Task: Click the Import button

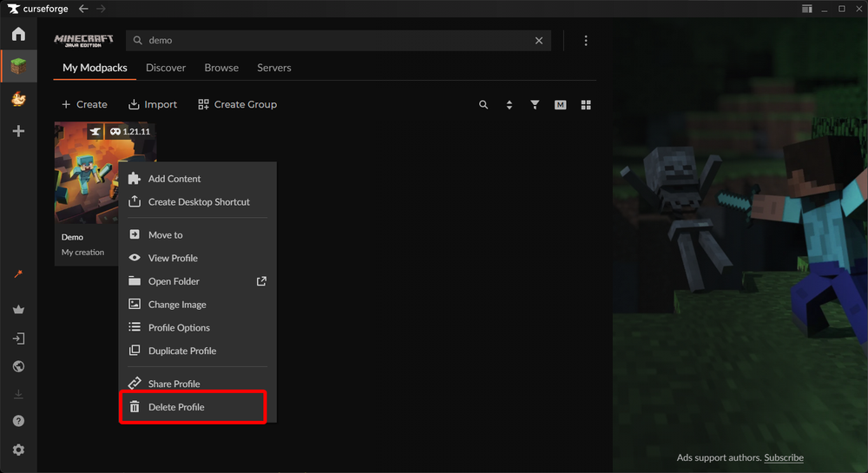Action: click(x=153, y=104)
